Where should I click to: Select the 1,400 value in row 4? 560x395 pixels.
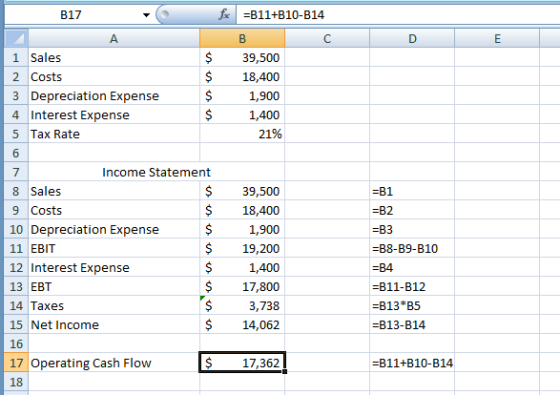point(242,115)
